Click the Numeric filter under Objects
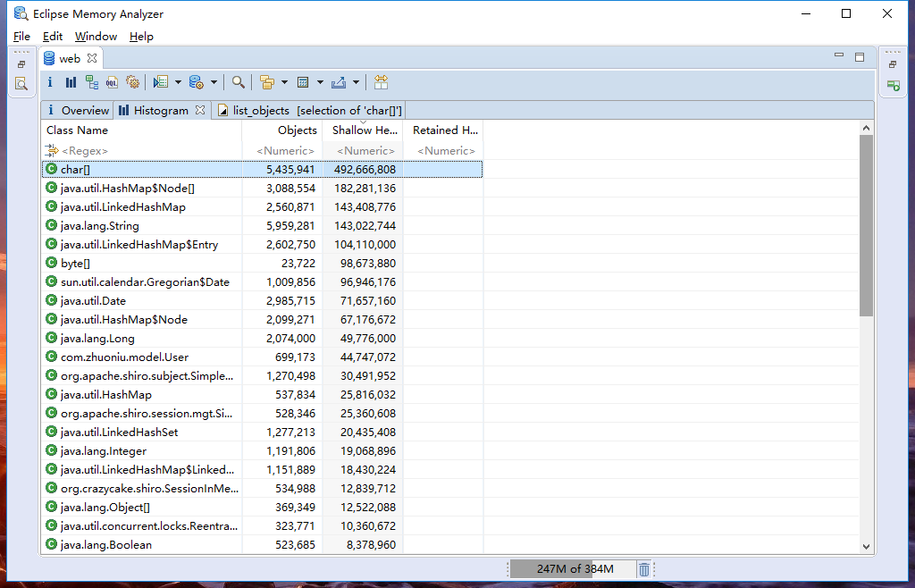915x588 pixels. pos(281,150)
